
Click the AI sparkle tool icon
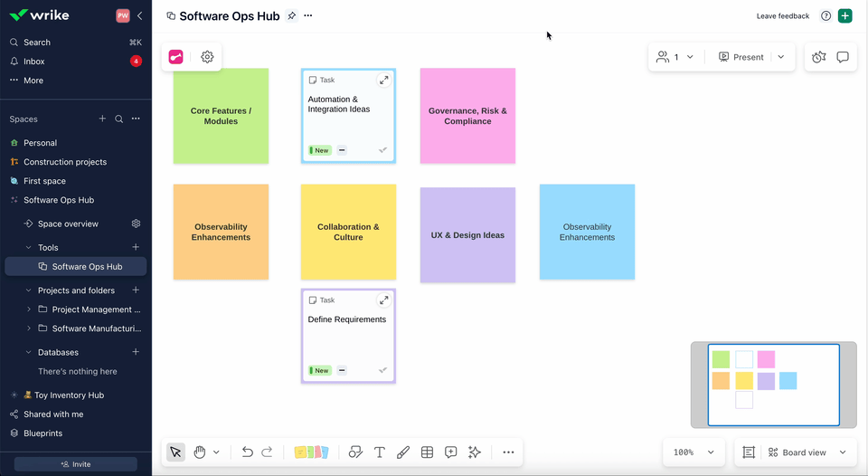475,452
